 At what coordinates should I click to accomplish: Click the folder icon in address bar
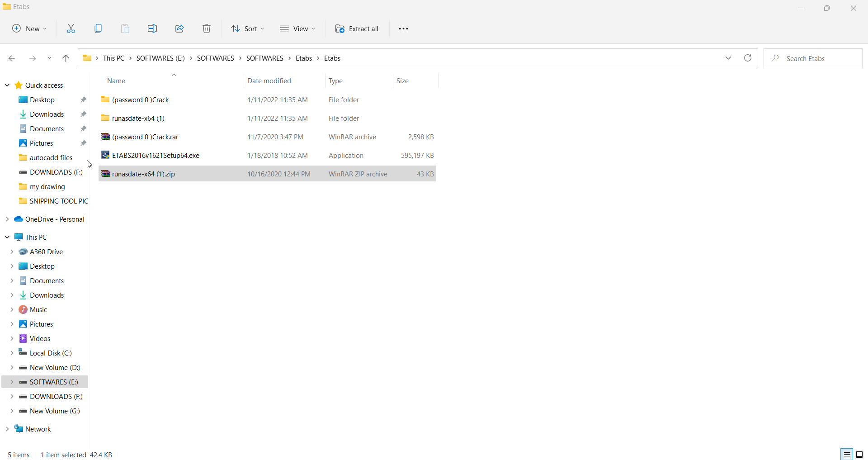(x=87, y=58)
